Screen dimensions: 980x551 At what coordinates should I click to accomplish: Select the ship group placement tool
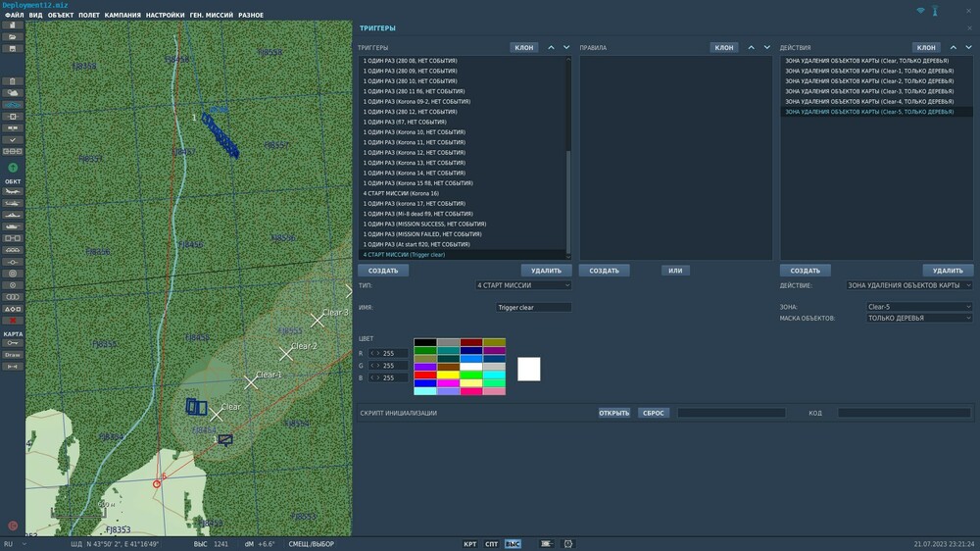click(13, 215)
